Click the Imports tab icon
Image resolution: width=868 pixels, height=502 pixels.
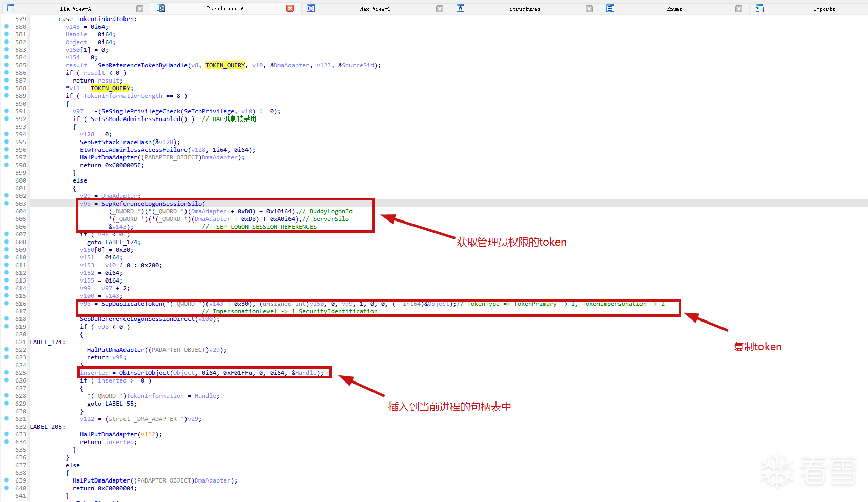click(x=759, y=8)
